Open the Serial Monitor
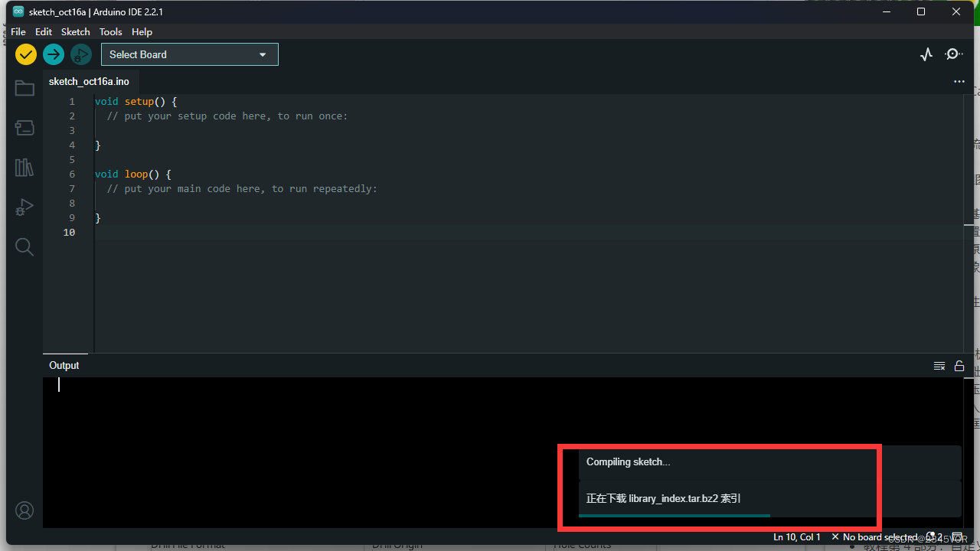The image size is (980, 551). [x=954, y=54]
